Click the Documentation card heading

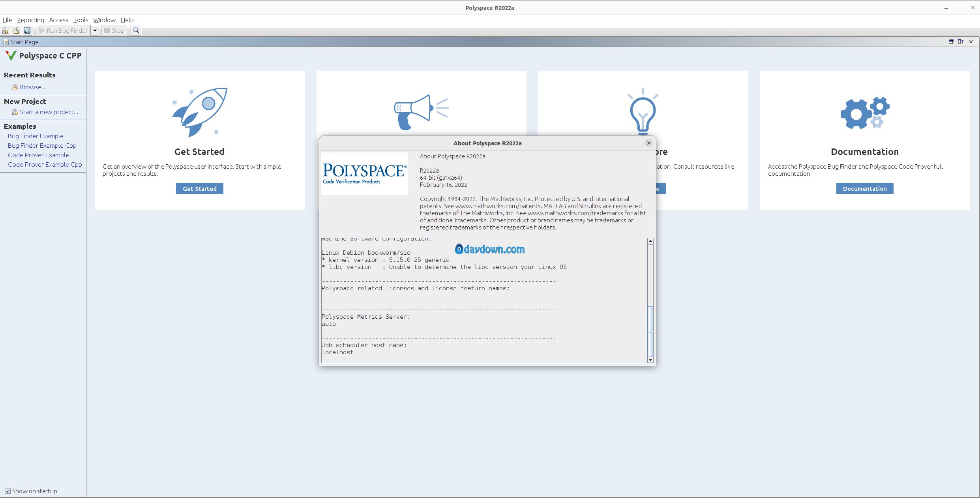pos(865,152)
